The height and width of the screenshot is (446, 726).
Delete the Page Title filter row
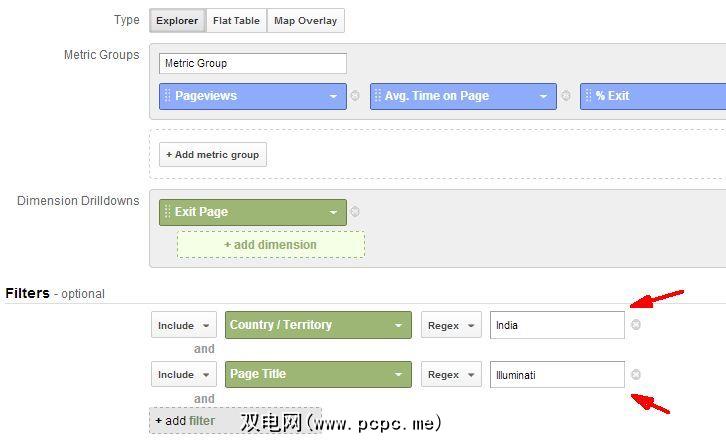636,375
